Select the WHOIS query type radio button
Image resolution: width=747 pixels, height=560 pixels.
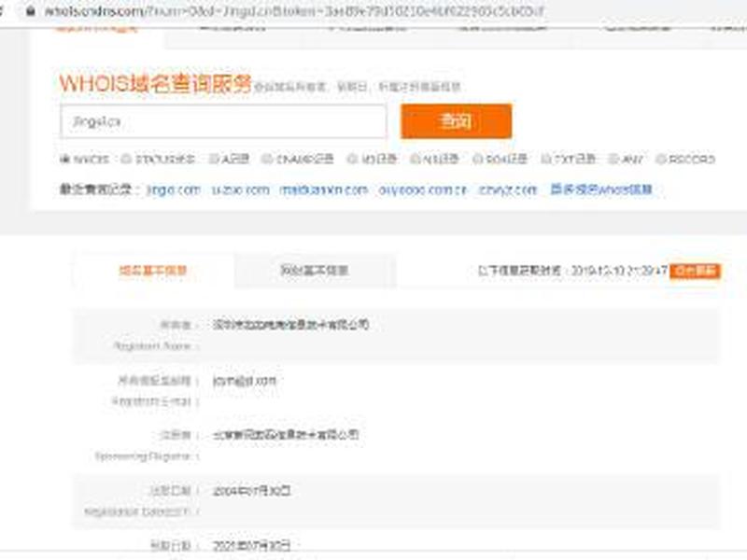[x=64, y=159]
